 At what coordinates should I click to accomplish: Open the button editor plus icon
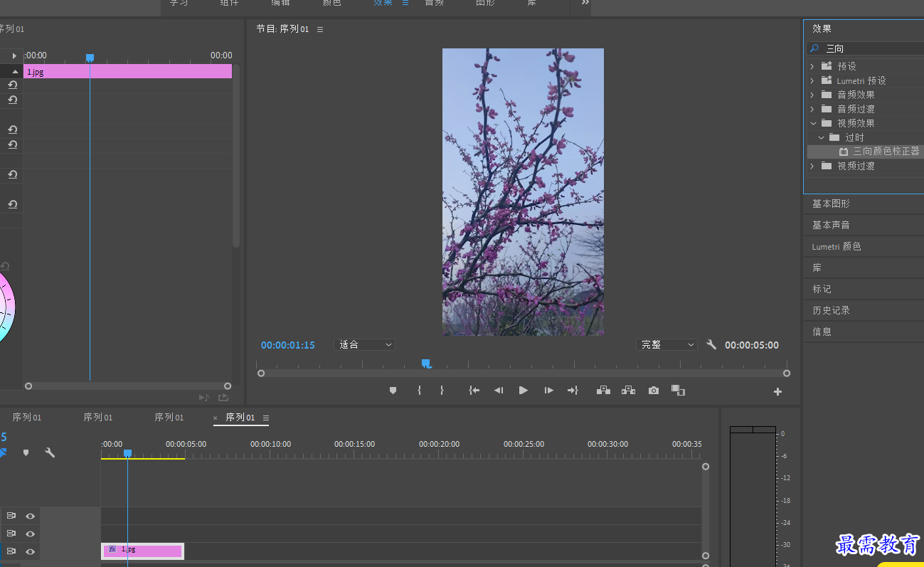click(777, 391)
